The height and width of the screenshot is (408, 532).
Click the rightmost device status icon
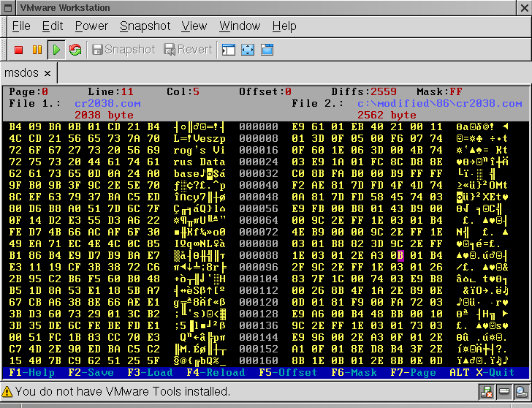(521, 392)
